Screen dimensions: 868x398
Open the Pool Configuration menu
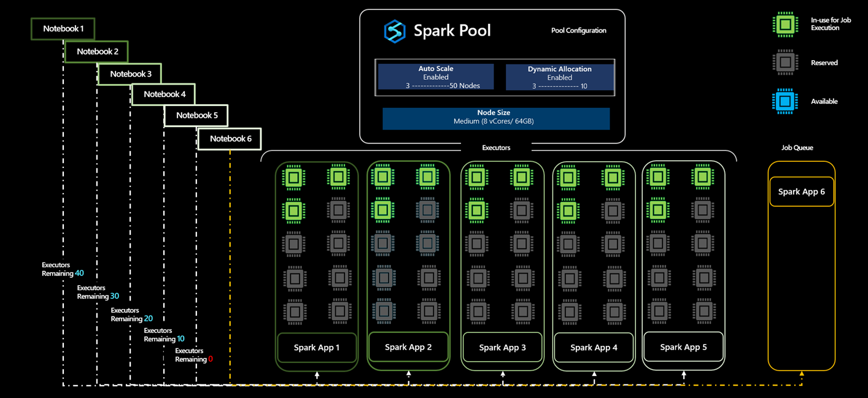pos(578,30)
